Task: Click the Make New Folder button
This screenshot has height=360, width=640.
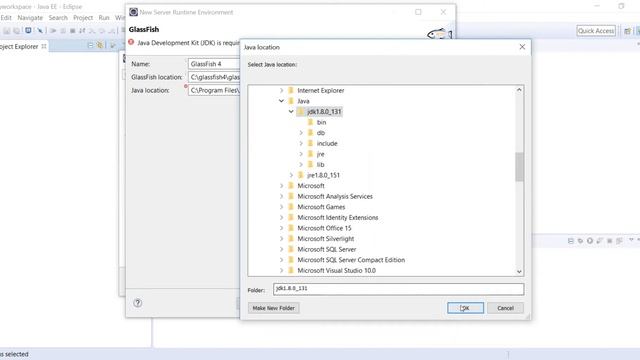Action: 273,308
